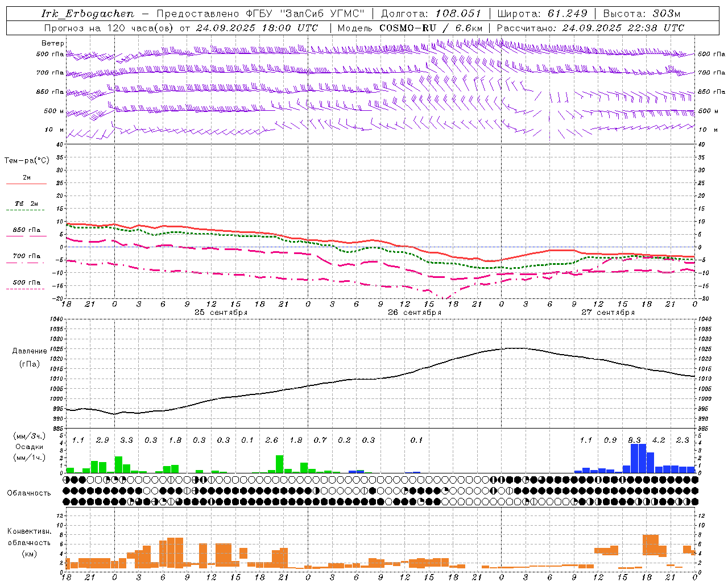Click the 0.7 precipitation total

[320, 440]
